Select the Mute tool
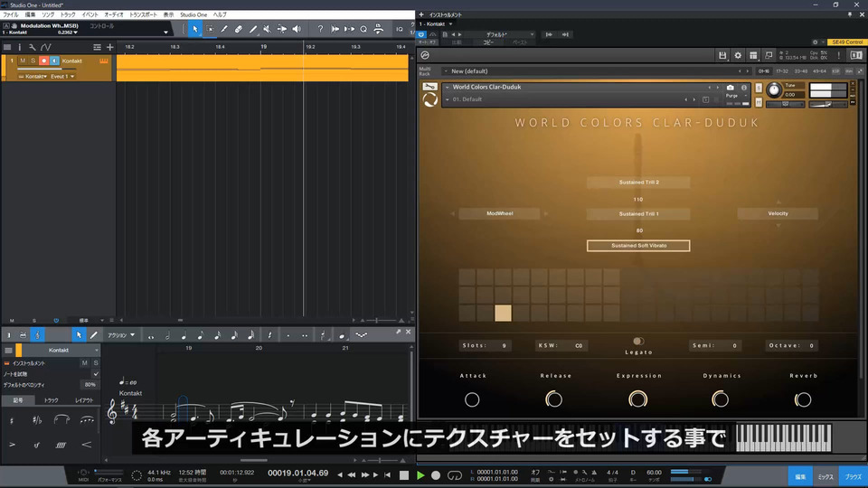 click(x=268, y=29)
